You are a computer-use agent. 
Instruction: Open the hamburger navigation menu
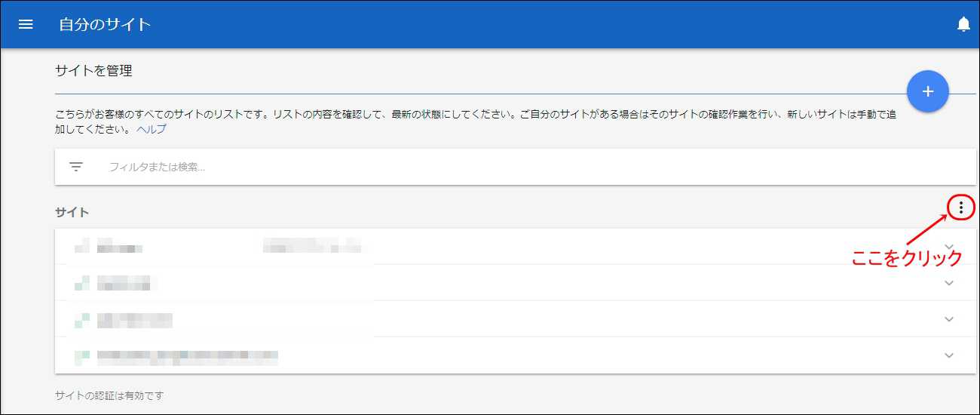point(26,24)
